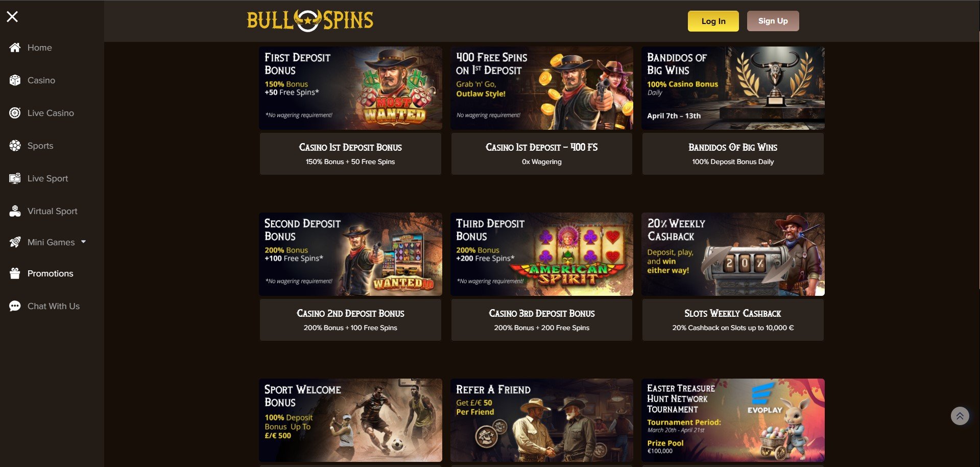The height and width of the screenshot is (467, 980).
Task: Expand the Mini Games dropdown arrow
Action: point(83,242)
